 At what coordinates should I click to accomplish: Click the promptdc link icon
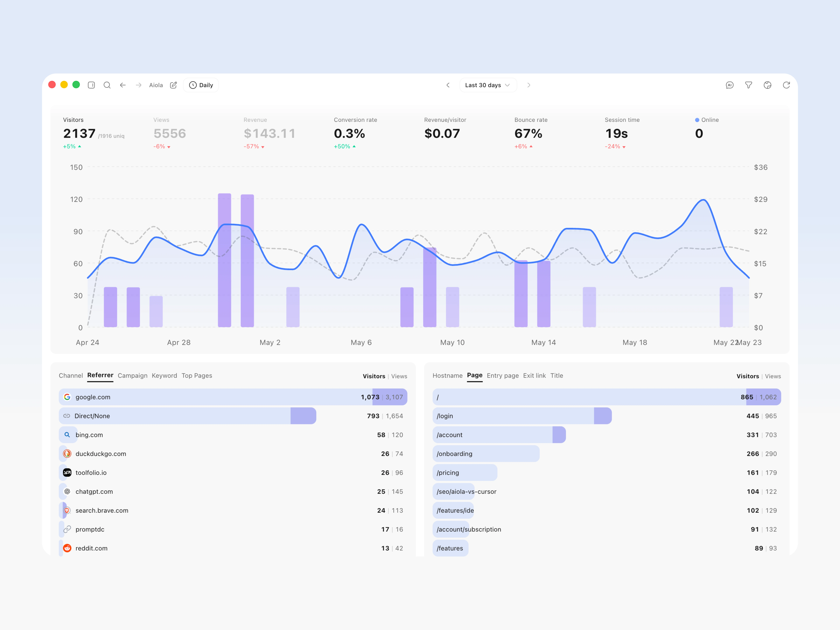67,529
